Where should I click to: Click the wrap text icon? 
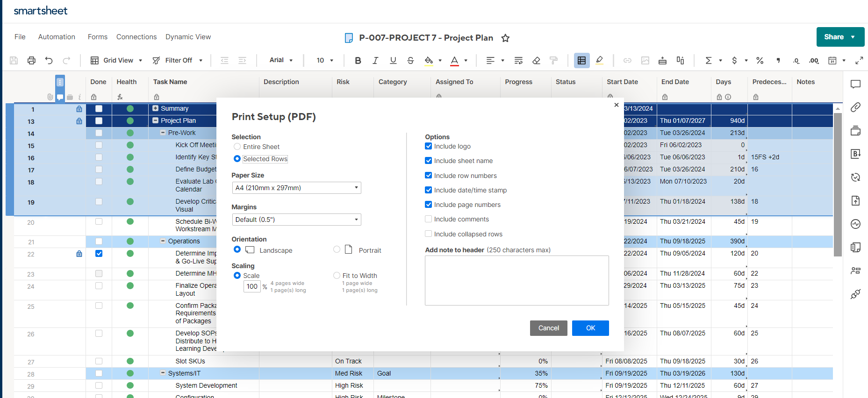coord(518,60)
